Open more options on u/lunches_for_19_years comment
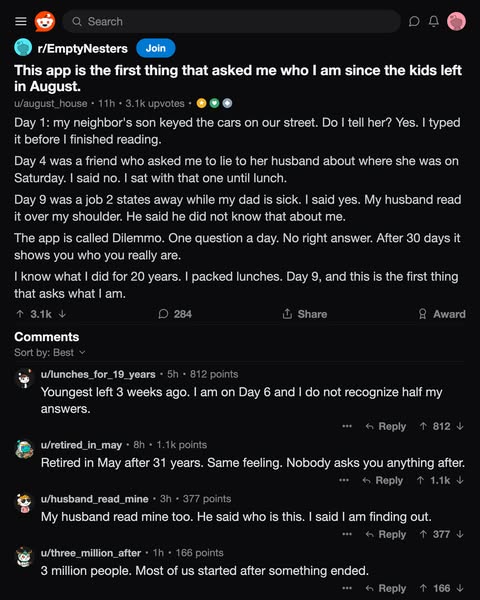 (347, 426)
